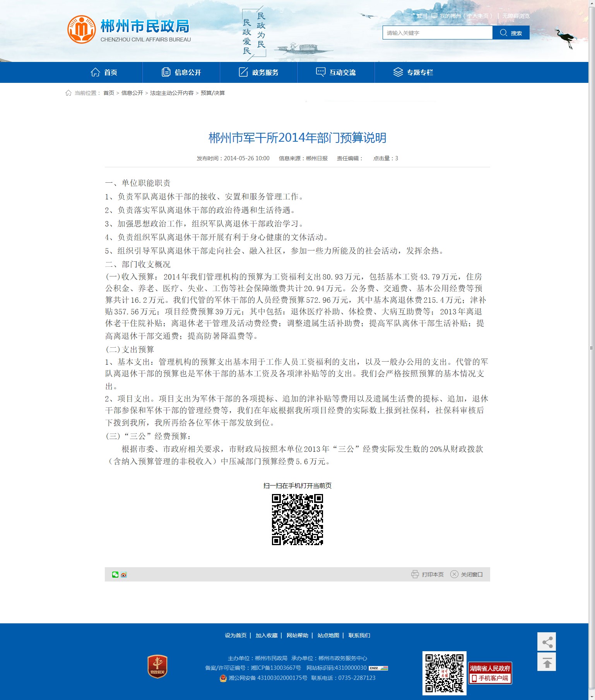Click the text 联系电话：0735-2287123
This screenshot has height=700, width=595.
point(343,678)
